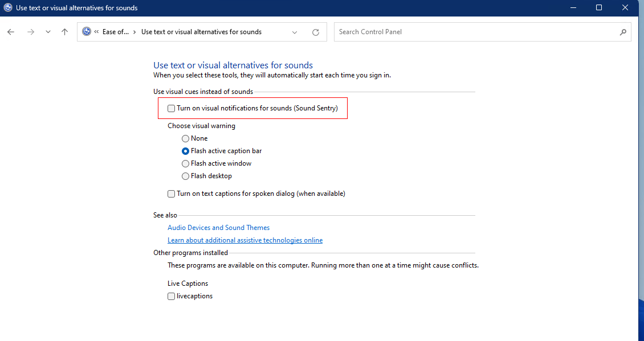Maximize the Control Panel window
The image size is (644, 341).
tap(599, 8)
